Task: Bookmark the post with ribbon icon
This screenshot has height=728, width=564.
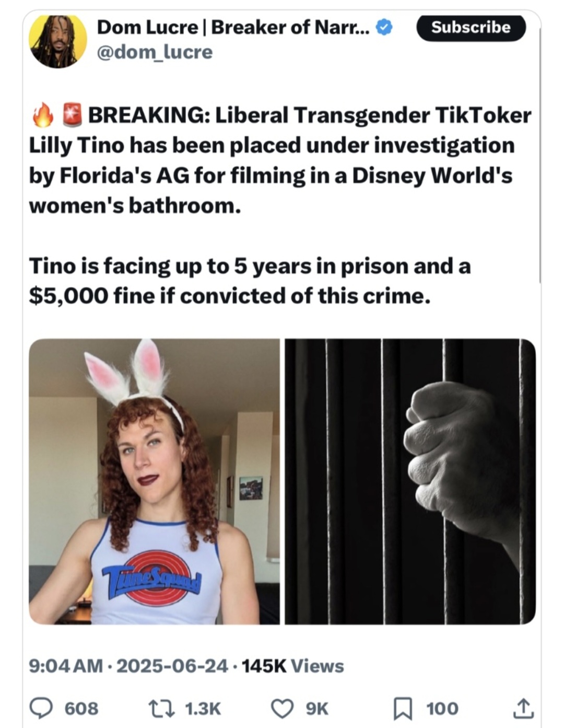Action: pyautogui.click(x=403, y=709)
